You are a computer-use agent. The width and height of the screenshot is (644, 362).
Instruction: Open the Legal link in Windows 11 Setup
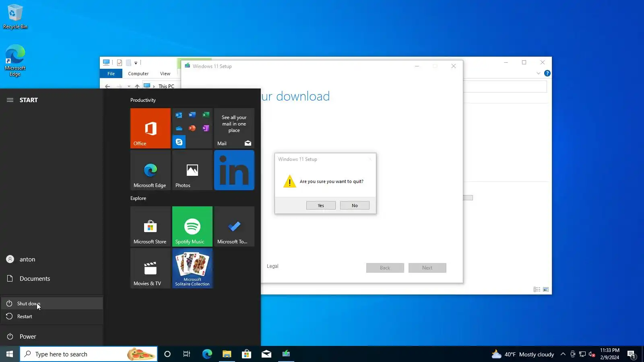coord(272,266)
